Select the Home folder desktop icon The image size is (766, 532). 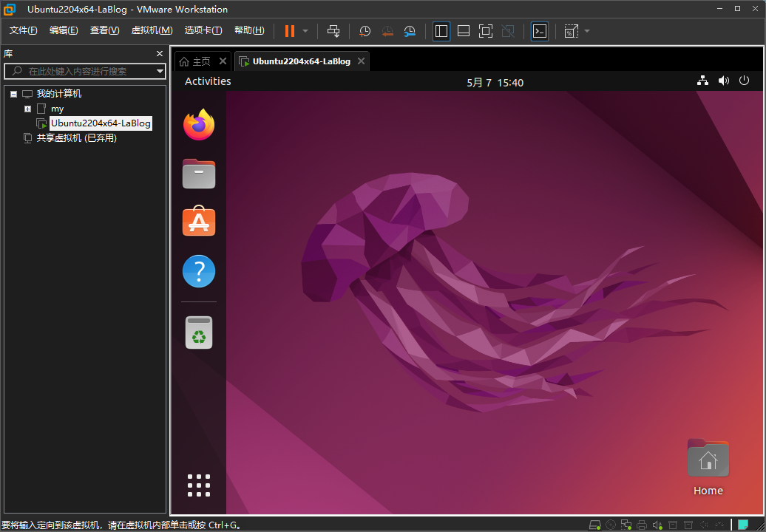[x=708, y=468]
